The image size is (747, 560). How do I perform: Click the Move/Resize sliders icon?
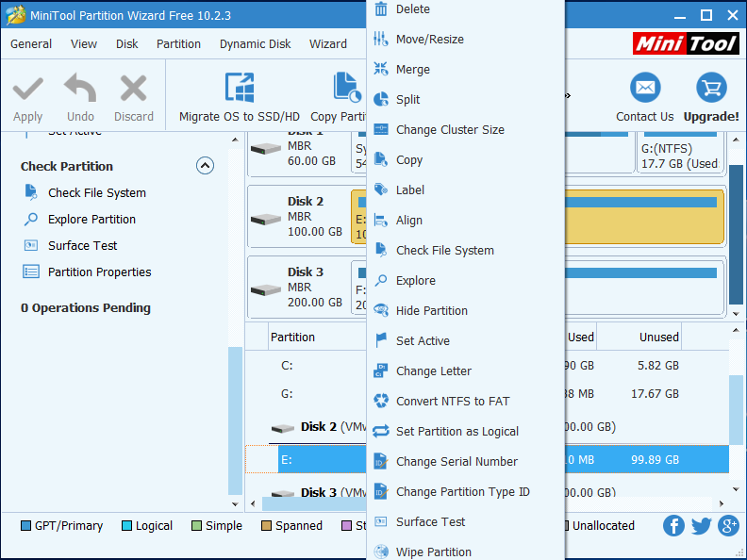[x=381, y=39]
